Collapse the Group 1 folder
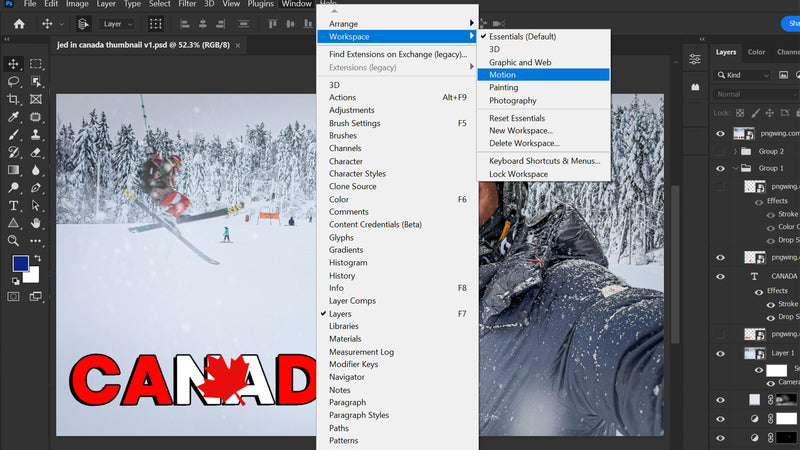The width and height of the screenshot is (800, 450). (736, 168)
